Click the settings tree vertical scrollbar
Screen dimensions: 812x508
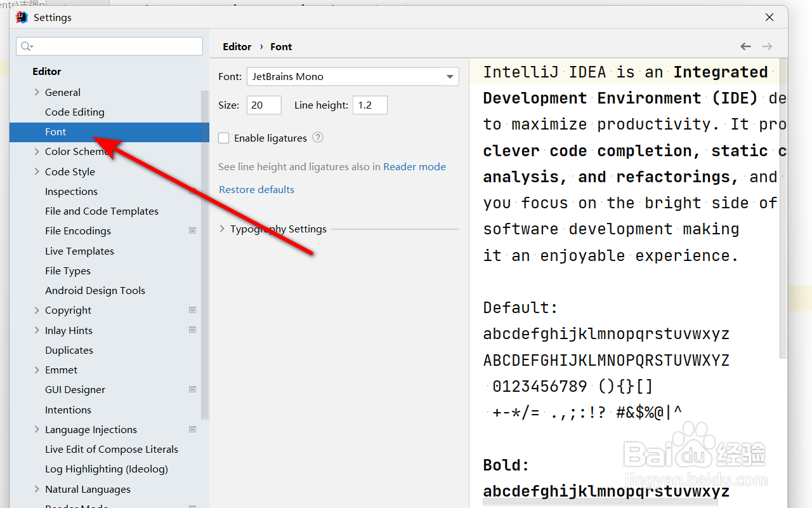[205, 254]
